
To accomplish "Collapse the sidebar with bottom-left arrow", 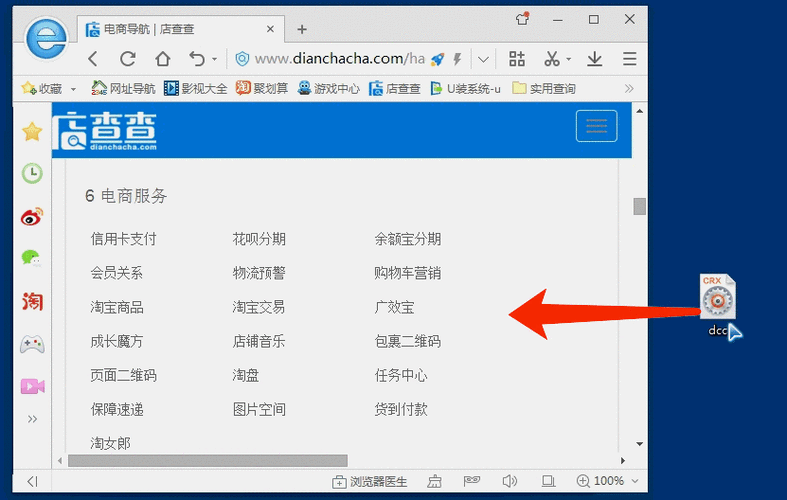I will pyautogui.click(x=33, y=482).
